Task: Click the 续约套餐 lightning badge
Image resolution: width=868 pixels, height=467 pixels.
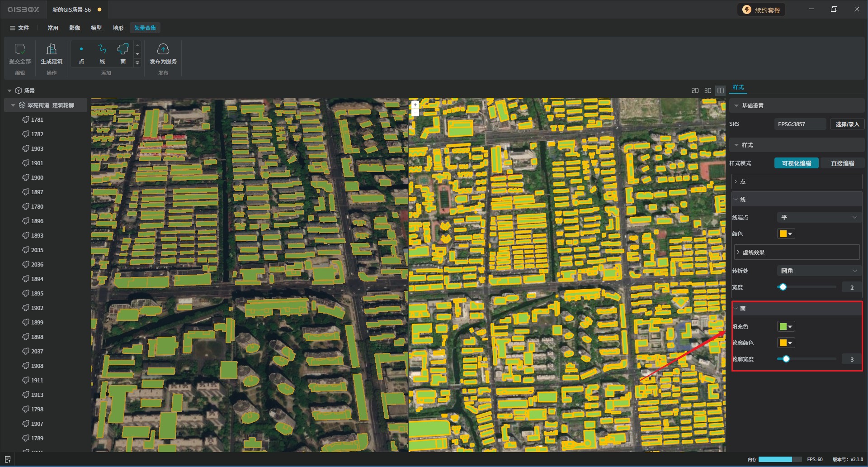Action: (747, 10)
